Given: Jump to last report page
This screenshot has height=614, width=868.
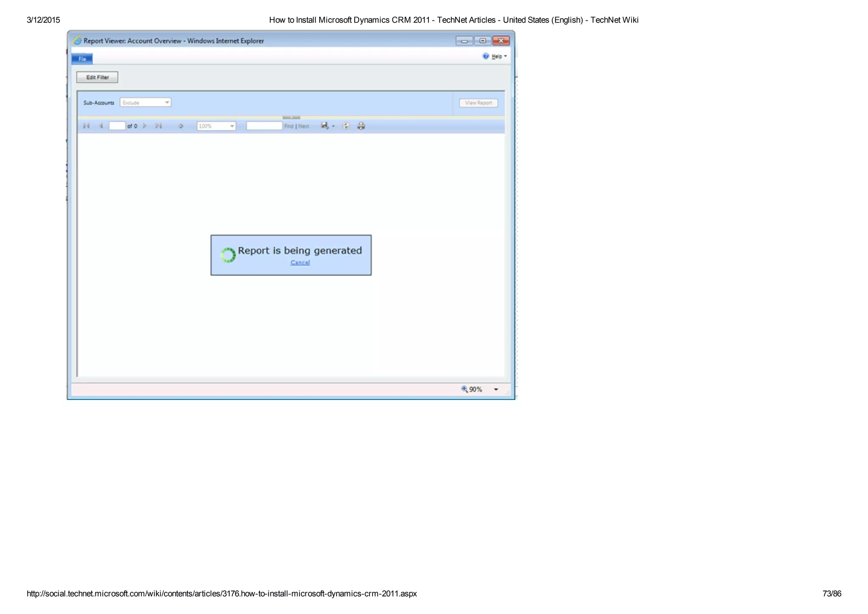Looking at the screenshot, I should pos(159,126).
